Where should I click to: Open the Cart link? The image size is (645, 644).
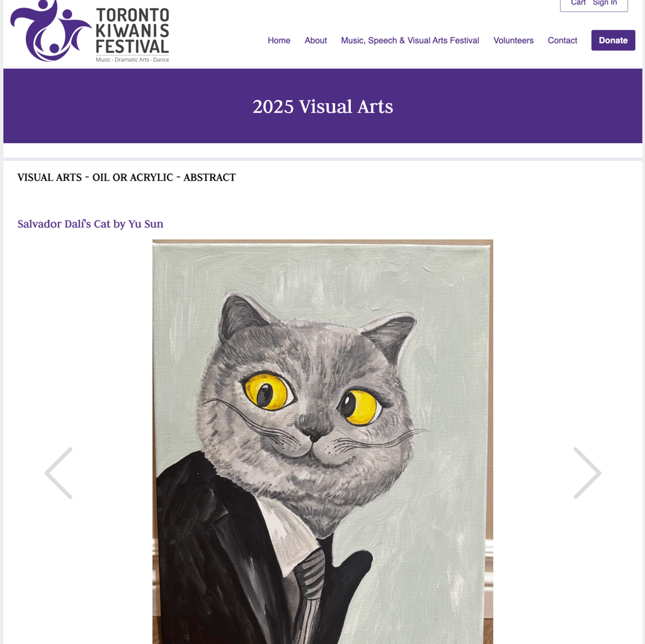[578, 3]
